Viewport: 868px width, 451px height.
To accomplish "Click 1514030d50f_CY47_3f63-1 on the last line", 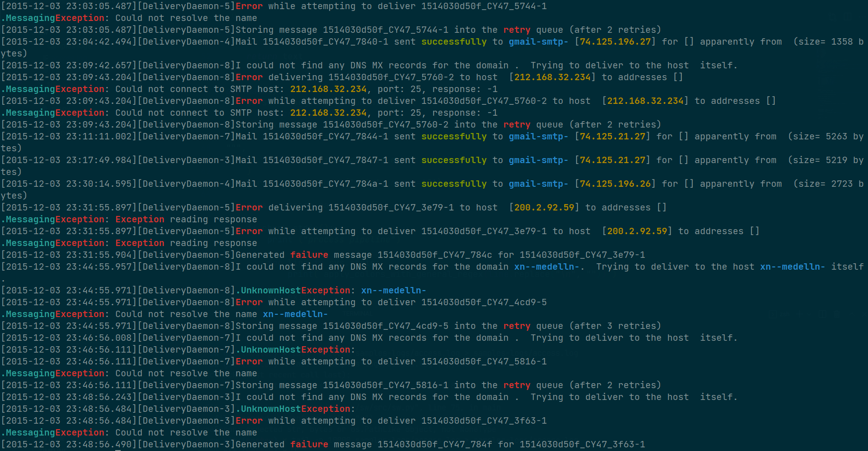I will pos(582,444).
